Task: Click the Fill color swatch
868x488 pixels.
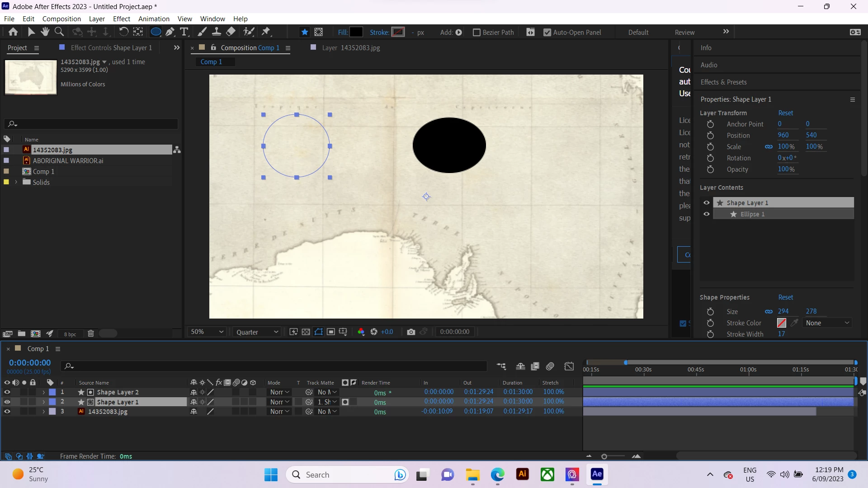Action: 356,33
